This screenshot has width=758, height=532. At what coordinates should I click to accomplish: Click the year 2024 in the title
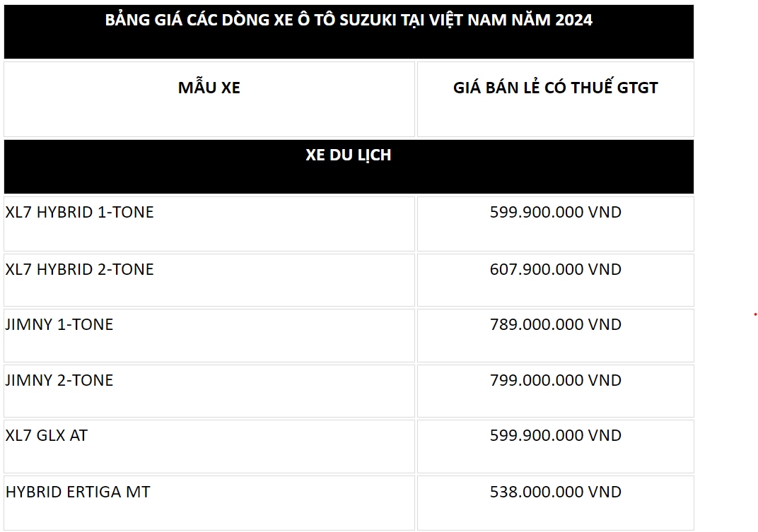pyautogui.click(x=573, y=20)
